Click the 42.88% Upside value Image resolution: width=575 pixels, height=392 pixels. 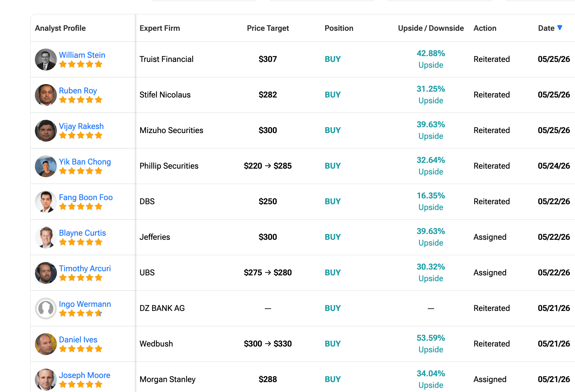pyautogui.click(x=431, y=59)
